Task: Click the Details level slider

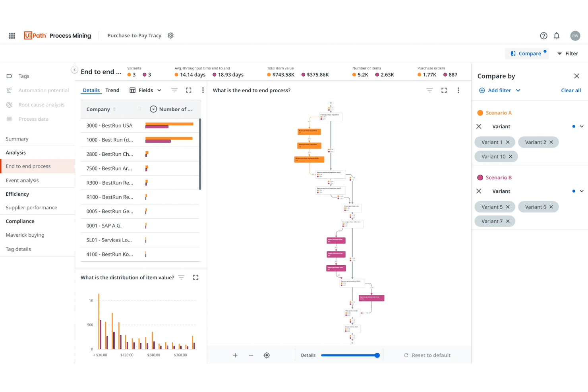Action: (350, 355)
